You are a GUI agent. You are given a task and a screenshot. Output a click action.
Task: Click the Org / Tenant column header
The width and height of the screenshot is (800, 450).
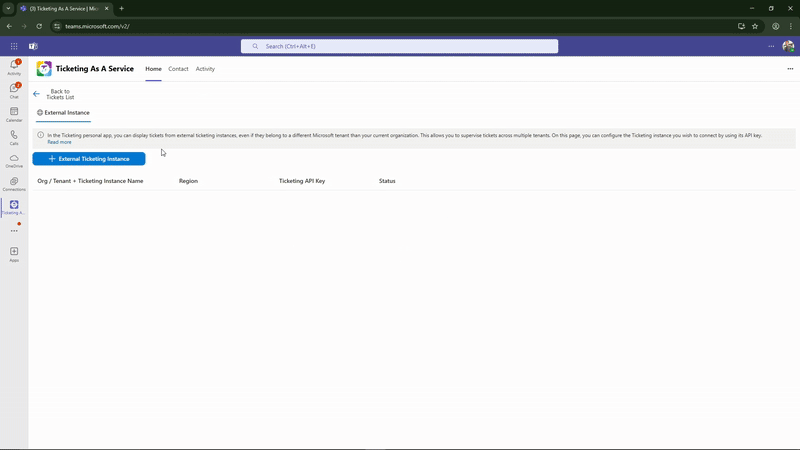(90, 181)
